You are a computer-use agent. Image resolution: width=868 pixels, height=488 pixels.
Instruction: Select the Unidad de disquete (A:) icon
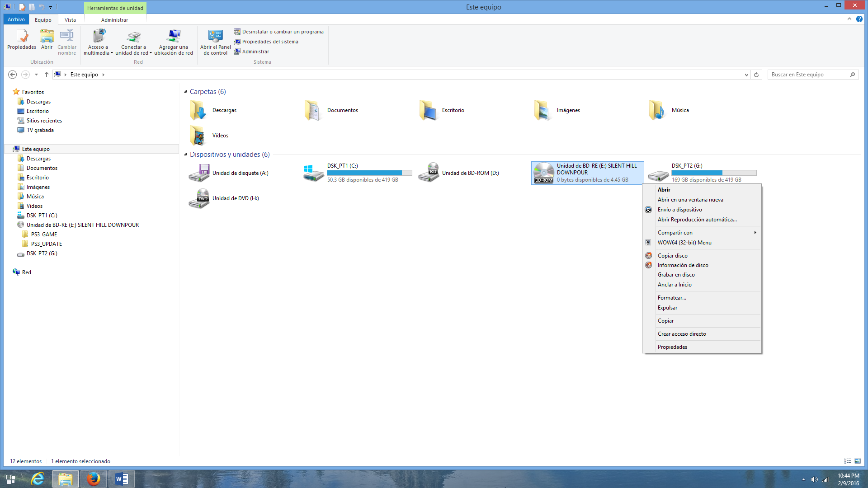[199, 173]
